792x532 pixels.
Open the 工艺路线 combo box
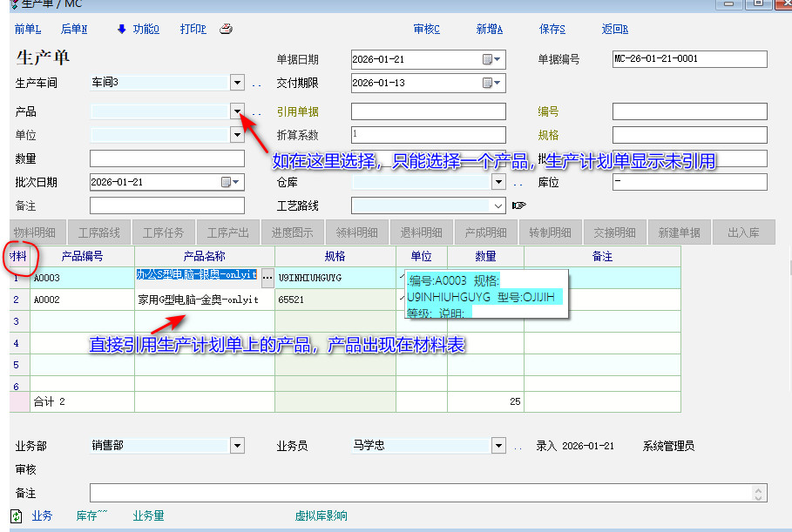498,205
